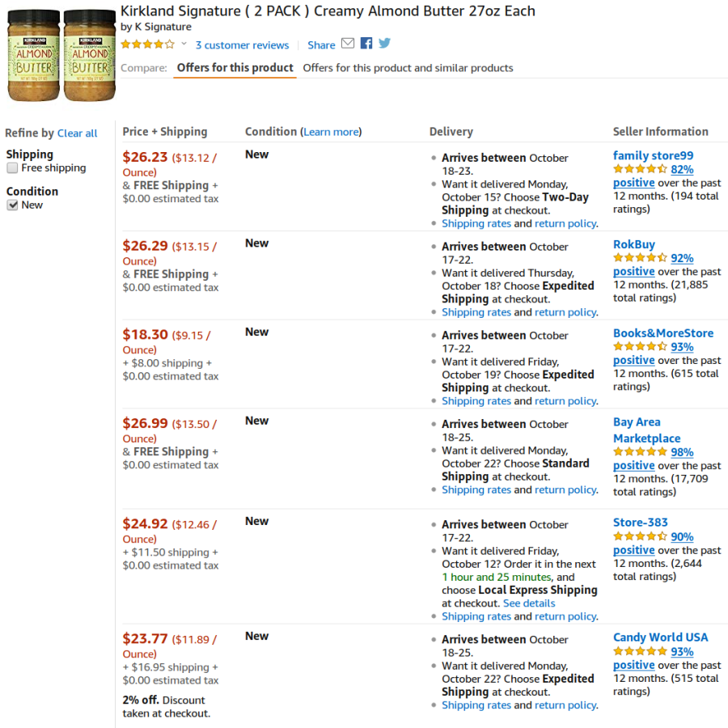728x728 pixels.
Task: Share product on Twitter
Action: coord(383,44)
